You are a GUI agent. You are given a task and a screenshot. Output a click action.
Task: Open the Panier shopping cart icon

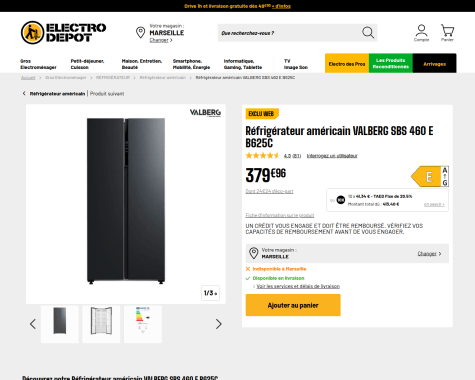[447, 33]
